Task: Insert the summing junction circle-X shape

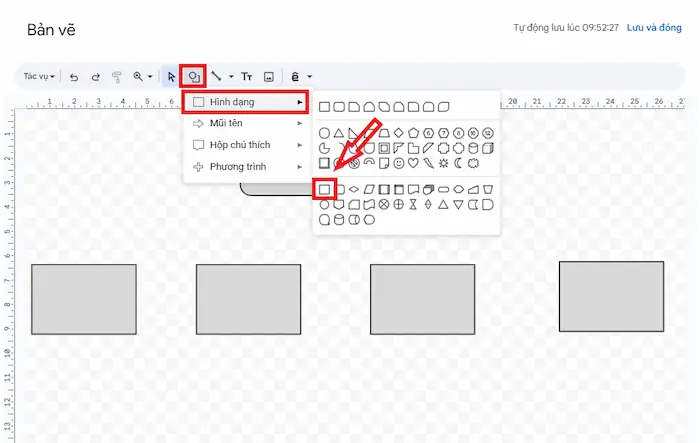Action: click(x=384, y=205)
